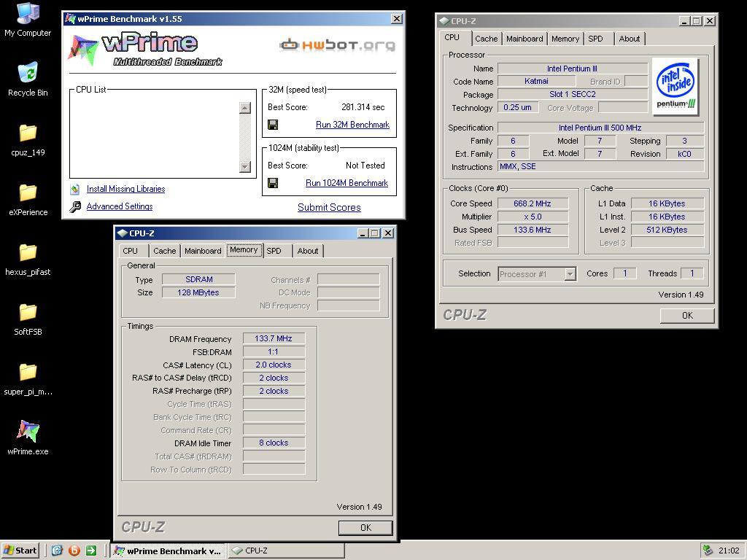Click the 281.314 sec best score
Viewport: 747px width, 560px height.
(363, 107)
